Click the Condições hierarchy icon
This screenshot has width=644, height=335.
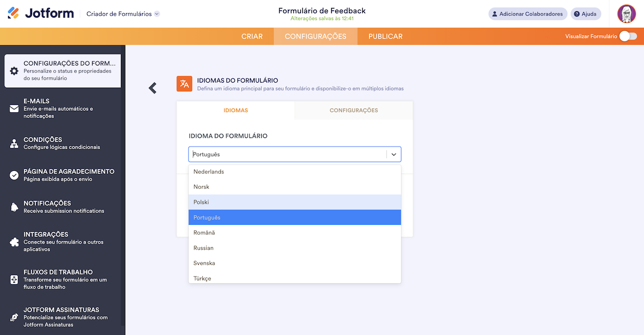pyautogui.click(x=14, y=144)
